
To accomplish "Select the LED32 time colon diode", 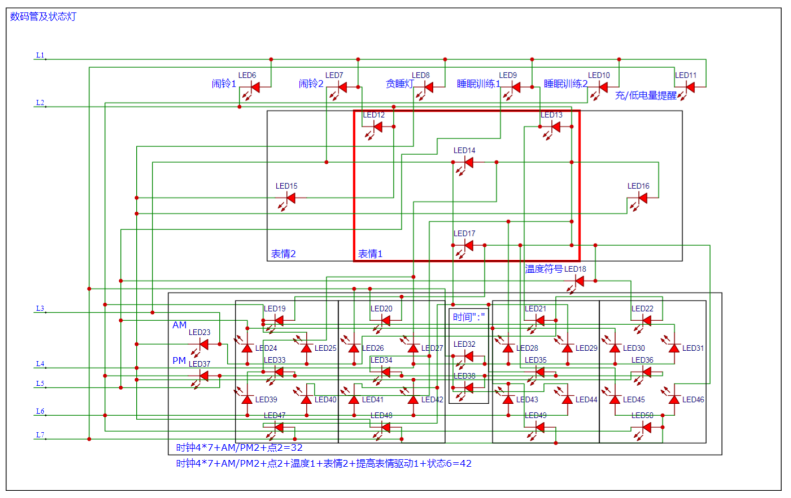I will point(465,358).
